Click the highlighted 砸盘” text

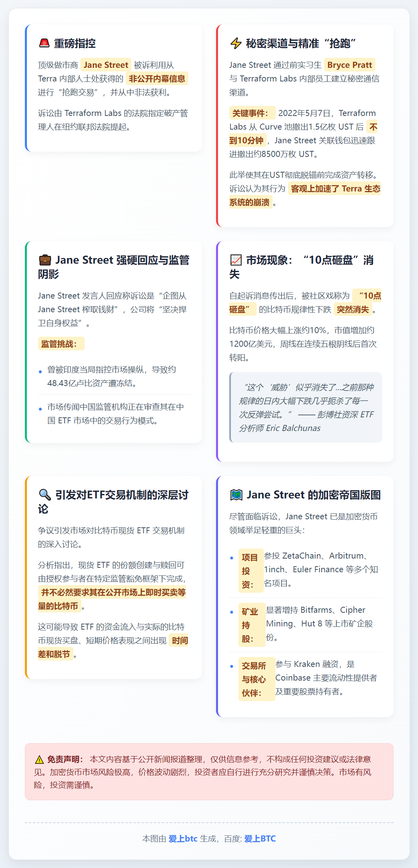click(242, 309)
